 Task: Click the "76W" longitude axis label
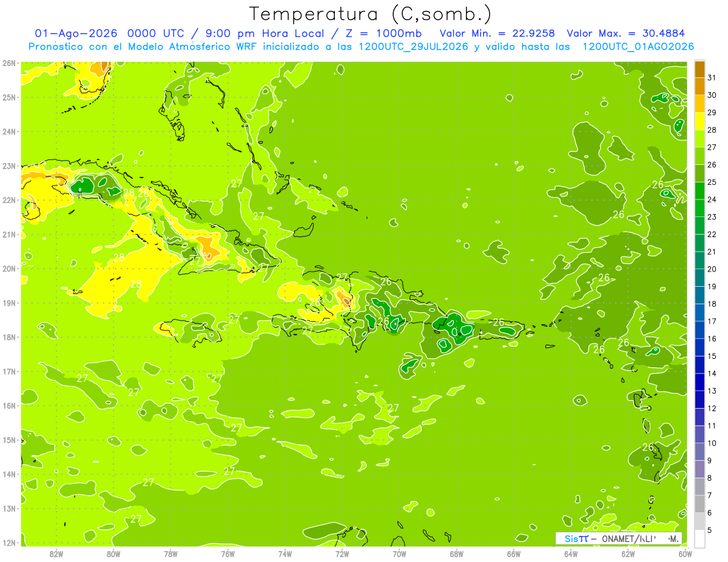pyautogui.click(x=227, y=554)
